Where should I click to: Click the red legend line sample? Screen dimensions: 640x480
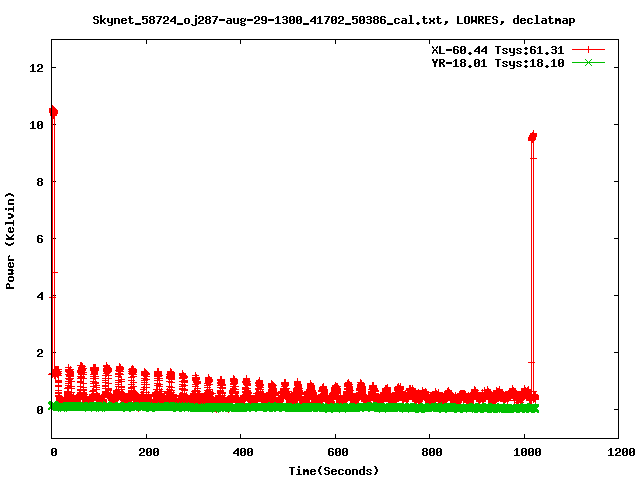point(588,50)
